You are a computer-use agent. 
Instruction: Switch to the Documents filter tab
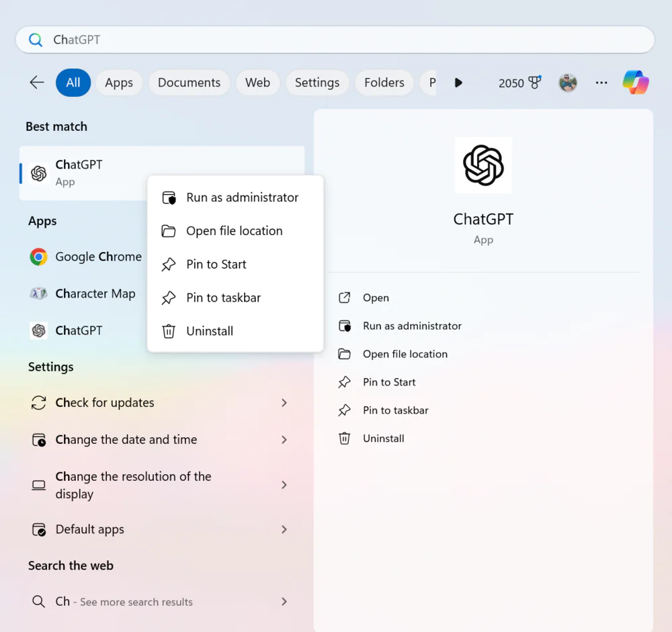(189, 82)
